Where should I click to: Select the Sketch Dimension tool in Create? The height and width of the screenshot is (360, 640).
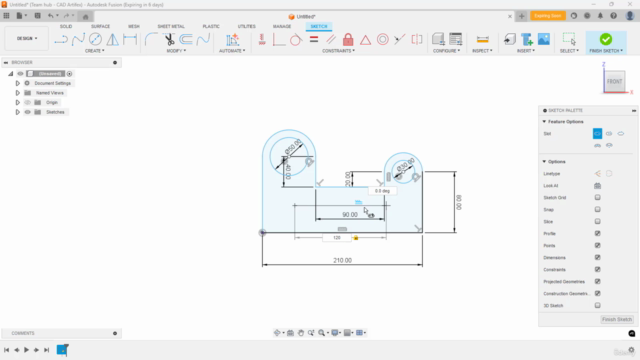click(x=130, y=40)
